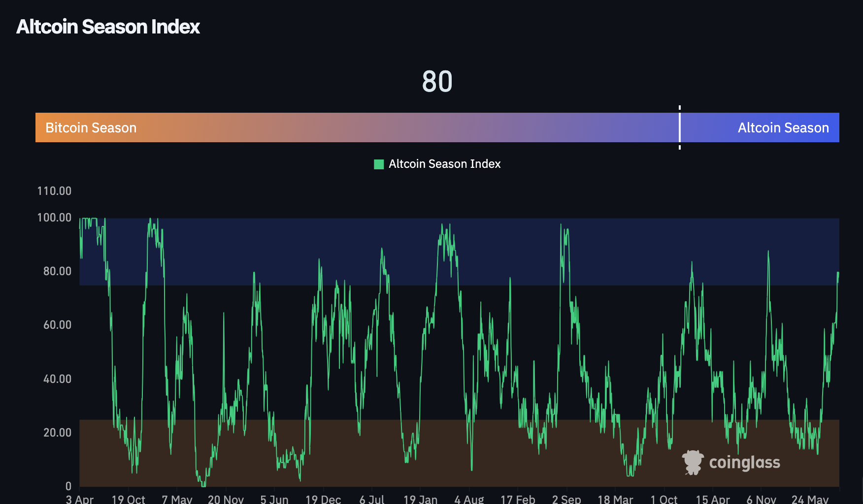This screenshot has width=863, height=504.
Task: Click the 24 May x-axis date
Action: pyautogui.click(x=810, y=499)
